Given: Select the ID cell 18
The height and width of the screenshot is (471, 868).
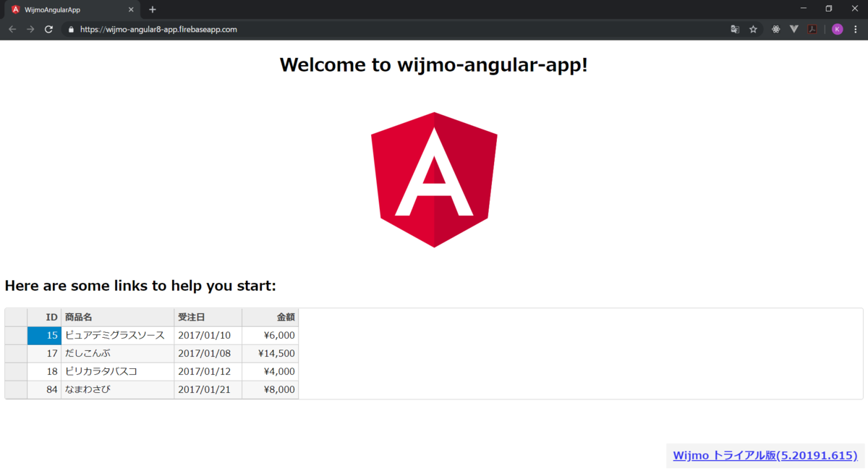Looking at the screenshot, I should click(x=44, y=371).
